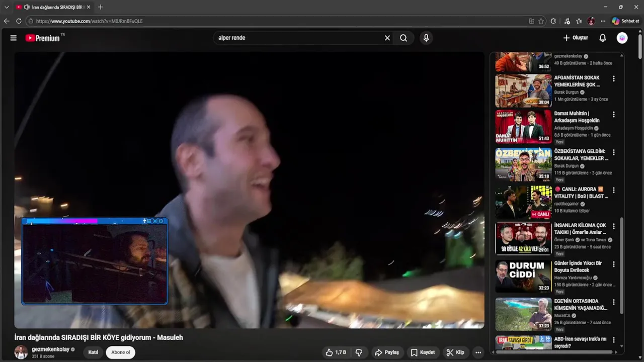
Task: Open EGE'NİN ORTASINDA video thumbnail
Action: tap(523, 314)
